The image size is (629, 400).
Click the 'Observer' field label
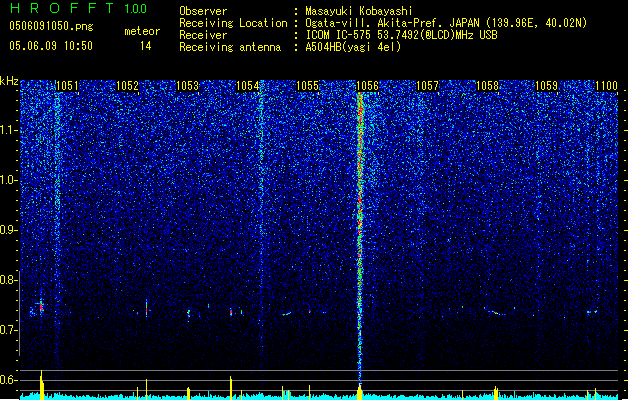click(x=203, y=11)
